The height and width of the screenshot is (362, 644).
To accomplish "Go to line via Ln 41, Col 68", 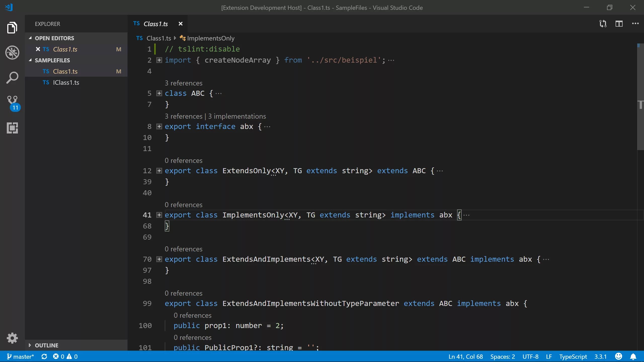I will [465, 356].
